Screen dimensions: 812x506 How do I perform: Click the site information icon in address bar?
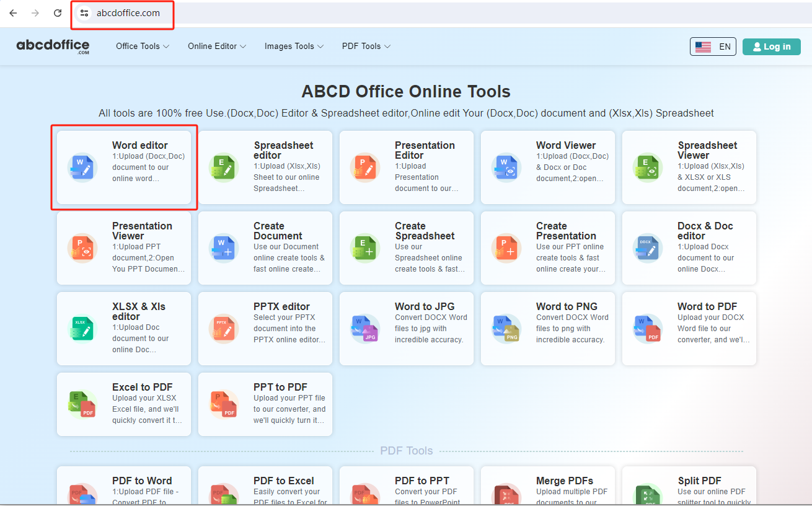[x=84, y=13]
